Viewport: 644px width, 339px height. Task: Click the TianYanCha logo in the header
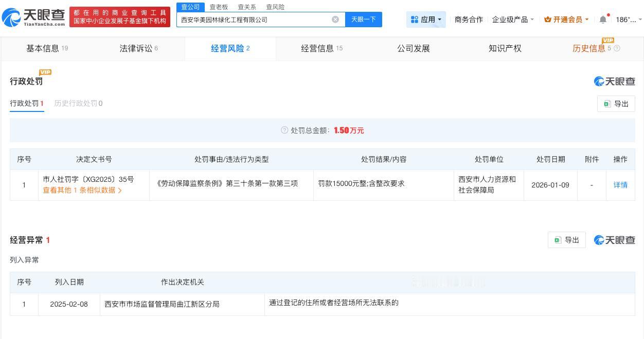click(x=33, y=17)
